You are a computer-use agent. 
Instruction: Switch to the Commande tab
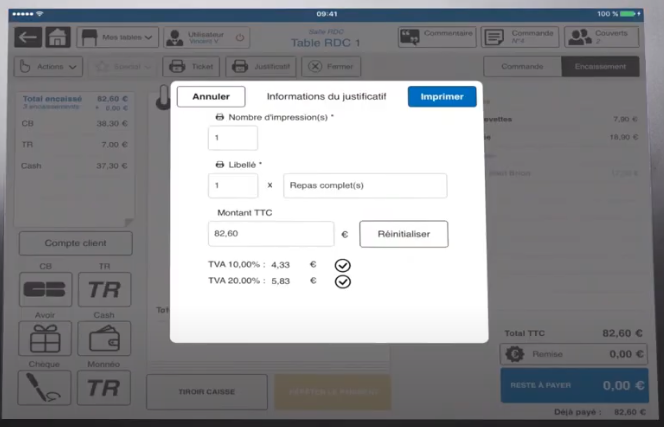coord(521,67)
